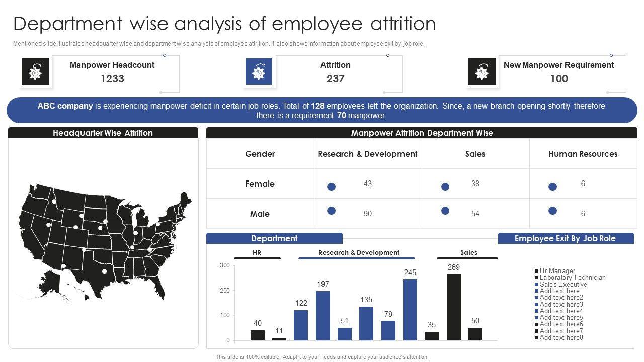The height and width of the screenshot is (362, 644).
Task: Click the blue bar valued 51
Action: tap(345, 334)
